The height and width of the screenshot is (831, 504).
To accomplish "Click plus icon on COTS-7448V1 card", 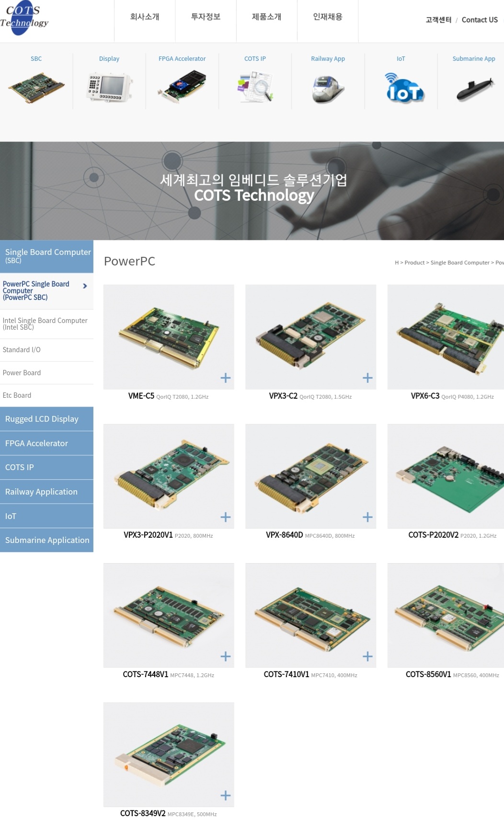I will tap(226, 657).
